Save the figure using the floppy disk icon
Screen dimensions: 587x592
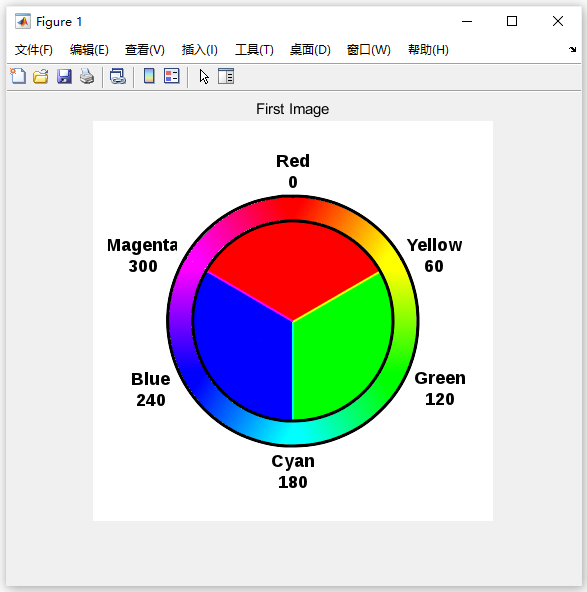pos(64,76)
